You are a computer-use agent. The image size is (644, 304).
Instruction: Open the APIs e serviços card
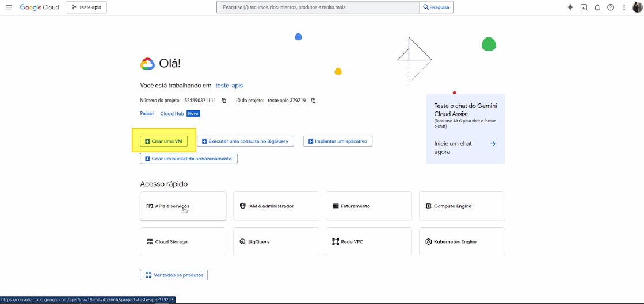183,206
